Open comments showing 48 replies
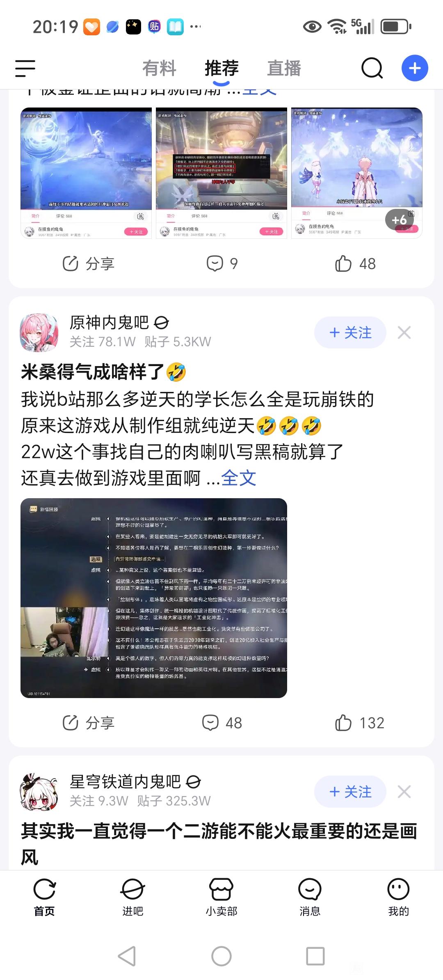443x980 pixels. pos(222,723)
